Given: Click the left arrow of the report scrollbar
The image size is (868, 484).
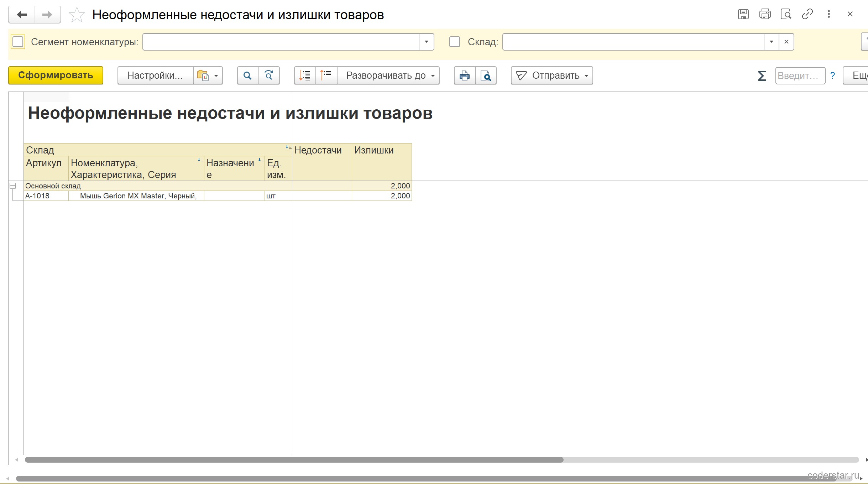Looking at the screenshot, I should (x=16, y=459).
